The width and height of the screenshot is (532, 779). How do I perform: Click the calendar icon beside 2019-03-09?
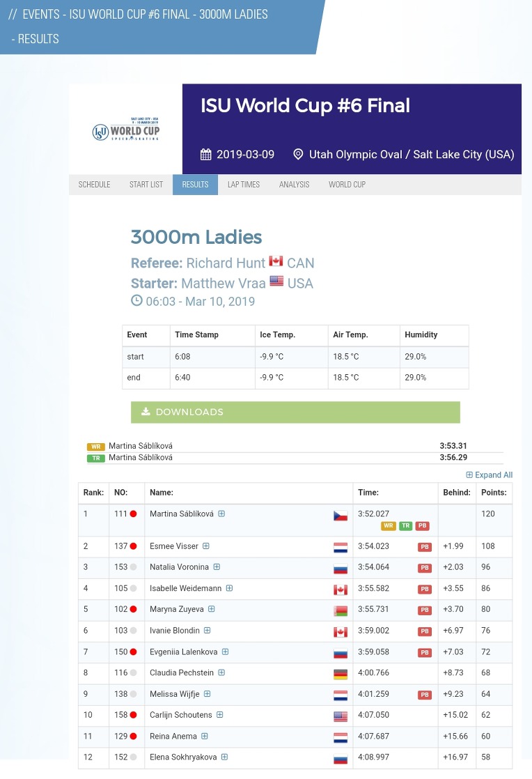(205, 155)
